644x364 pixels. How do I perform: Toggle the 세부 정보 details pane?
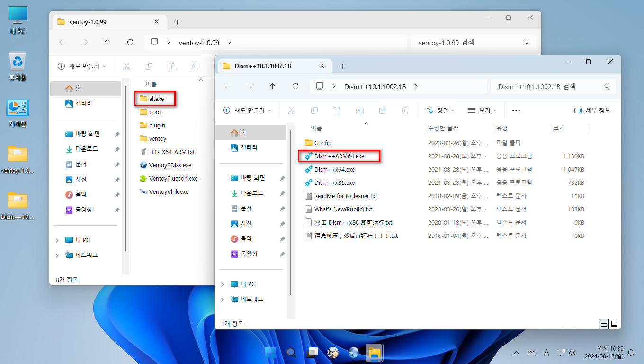(x=592, y=110)
